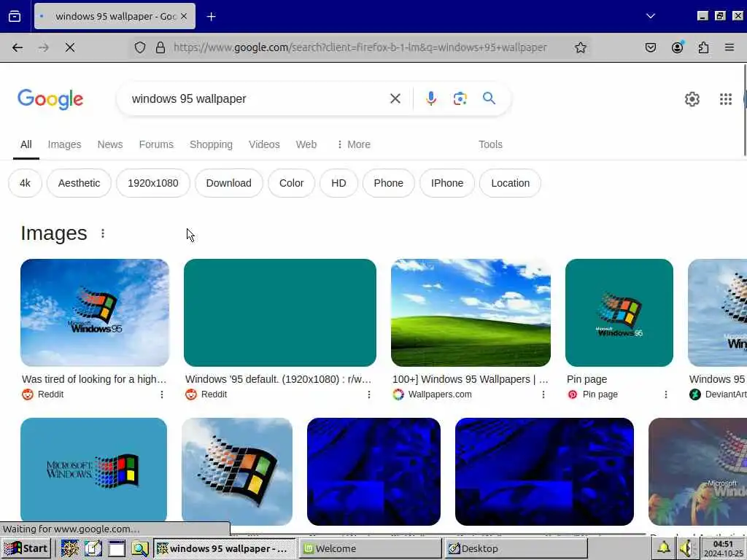Image resolution: width=747 pixels, height=560 pixels.
Task: Open the notifications bell in tray
Action: (663, 548)
